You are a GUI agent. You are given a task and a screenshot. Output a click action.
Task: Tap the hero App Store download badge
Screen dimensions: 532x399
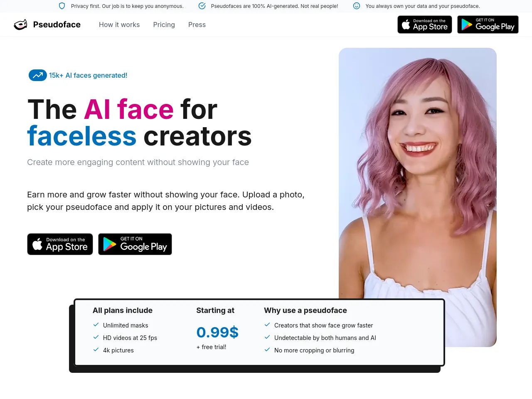(x=60, y=244)
